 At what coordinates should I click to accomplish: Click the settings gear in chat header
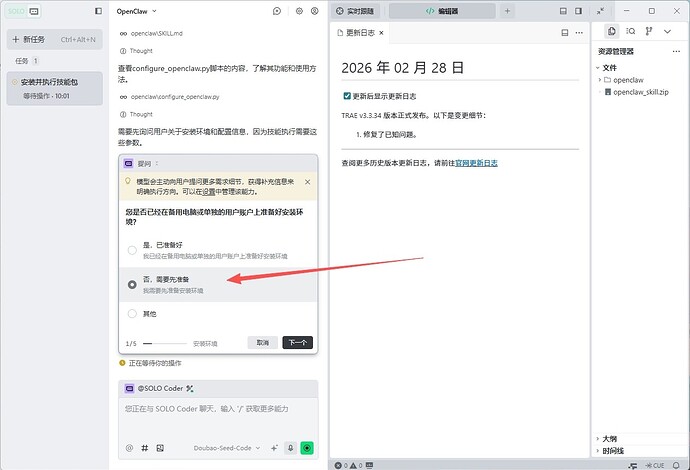[x=299, y=11]
